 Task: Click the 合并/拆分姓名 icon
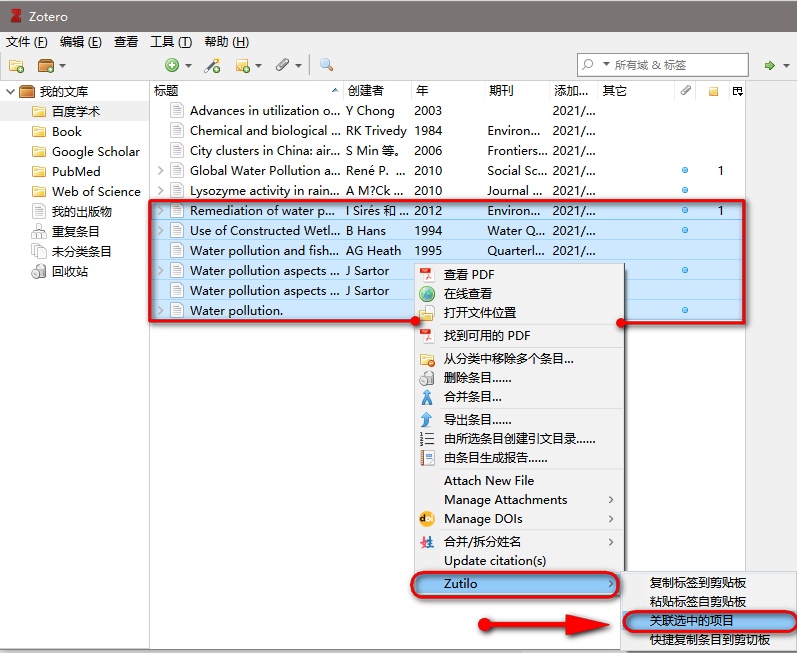click(x=427, y=542)
